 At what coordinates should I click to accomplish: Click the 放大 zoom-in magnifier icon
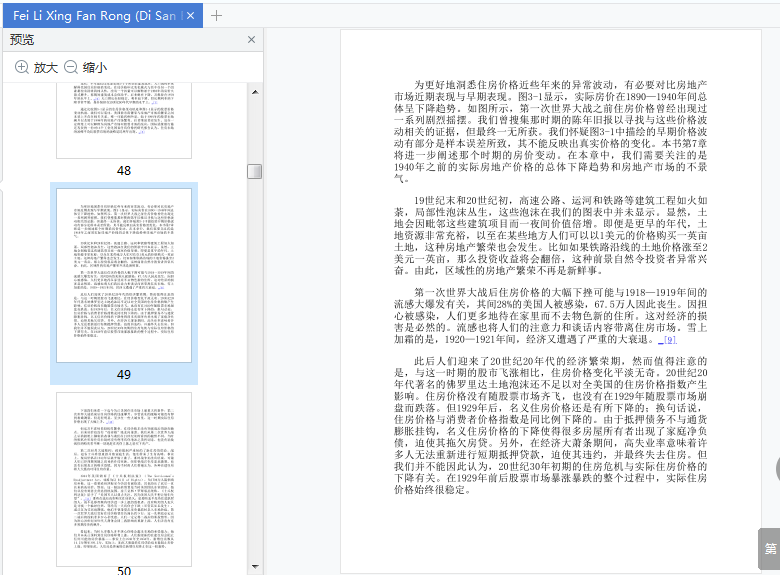(x=22, y=67)
